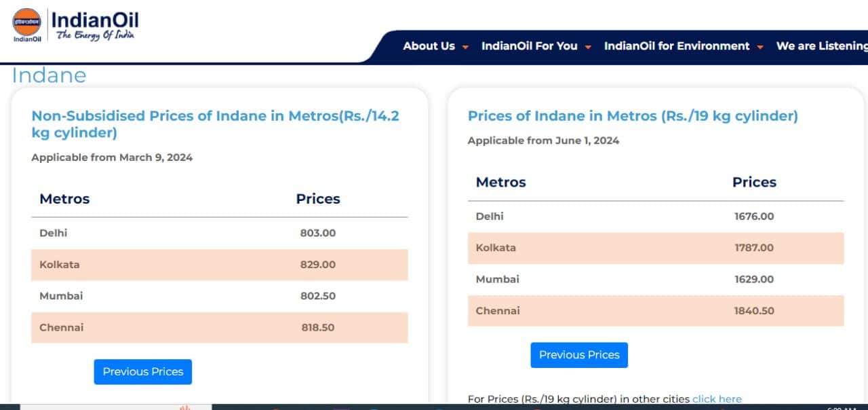
Task: Click Kolkata price 829.00
Action: (x=318, y=265)
